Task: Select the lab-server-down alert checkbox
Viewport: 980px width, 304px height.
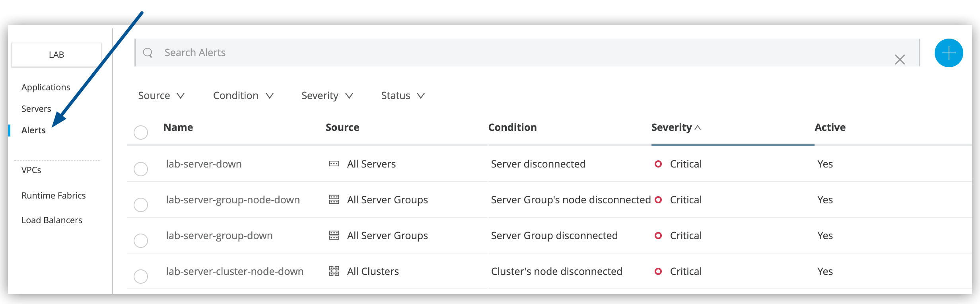Action: tap(141, 169)
